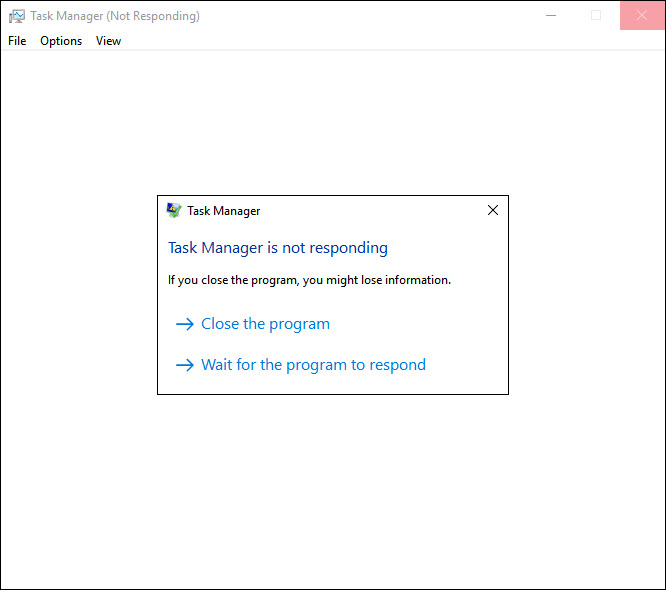Choose "Close the program" link text

click(x=265, y=324)
